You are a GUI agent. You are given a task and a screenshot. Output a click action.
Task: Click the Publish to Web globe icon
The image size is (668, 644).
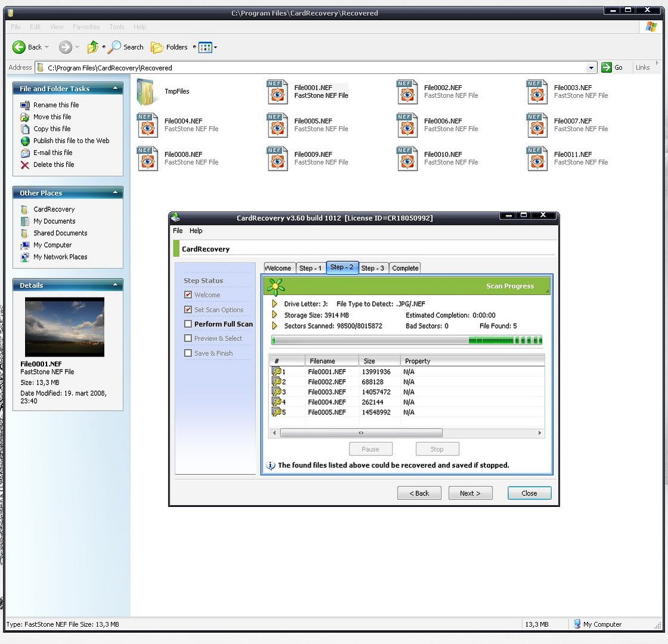coord(25,141)
